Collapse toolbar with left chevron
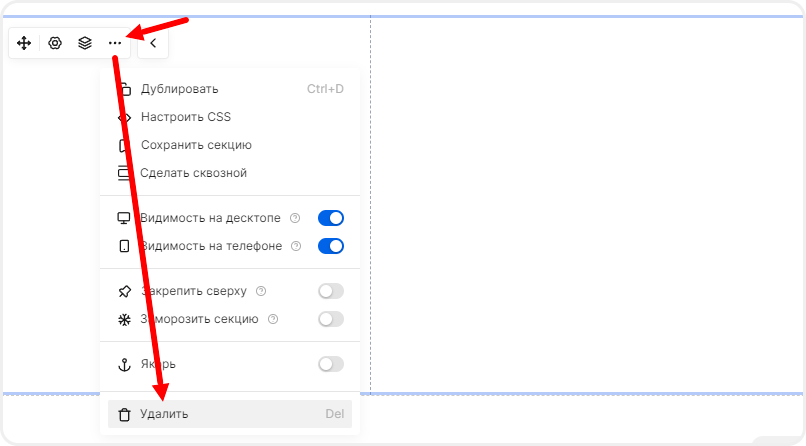This screenshot has height=446, width=806. pyautogui.click(x=153, y=44)
